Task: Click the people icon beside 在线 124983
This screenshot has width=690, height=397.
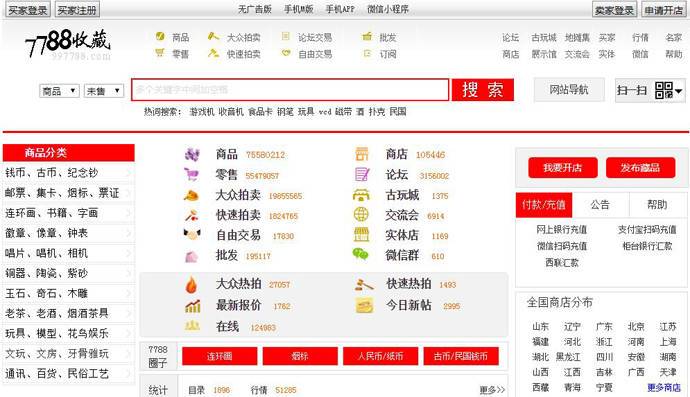Action: [x=192, y=326]
